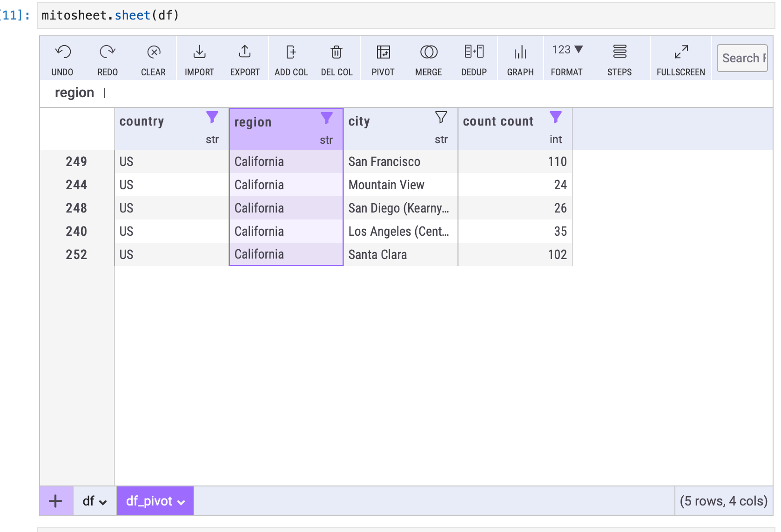Toggle the city column filter funnel
Screen dimensions: 781x532
[x=441, y=117]
